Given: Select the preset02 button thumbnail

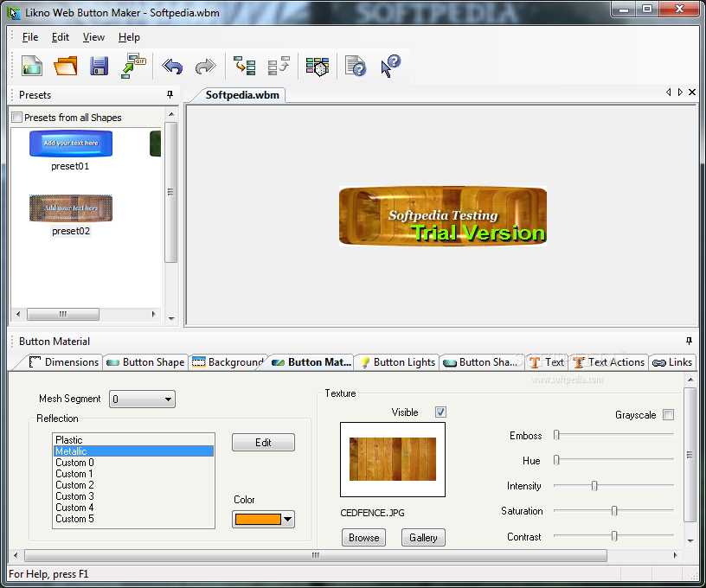Looking at the screenshot, I should (x=71, y=208).
